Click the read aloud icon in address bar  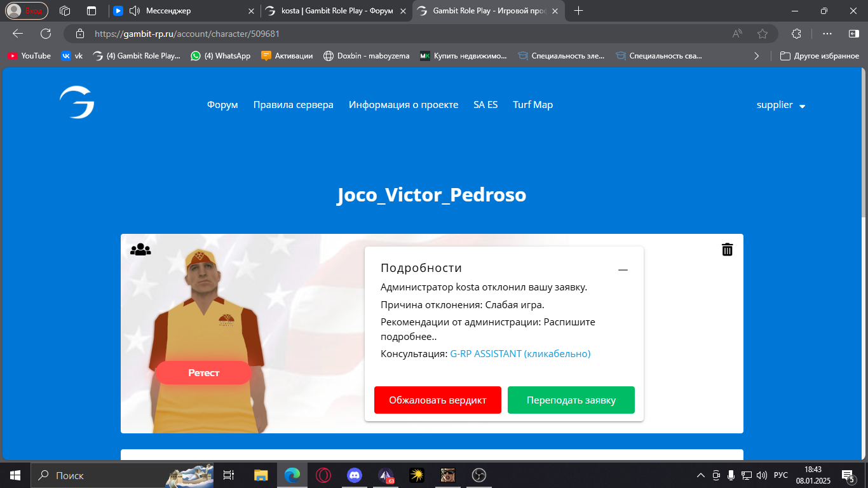coord(737,34)
